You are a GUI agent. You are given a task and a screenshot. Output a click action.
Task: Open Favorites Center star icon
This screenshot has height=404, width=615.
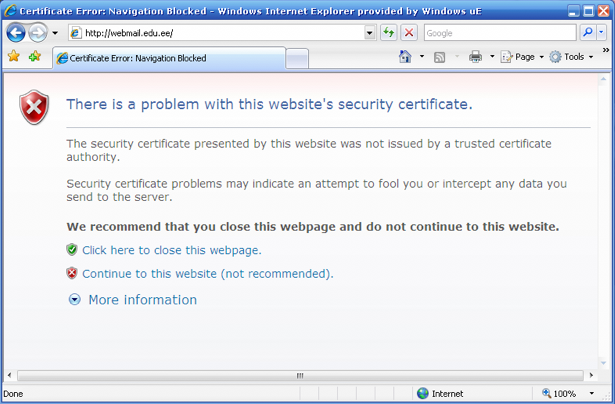(14, 56)
